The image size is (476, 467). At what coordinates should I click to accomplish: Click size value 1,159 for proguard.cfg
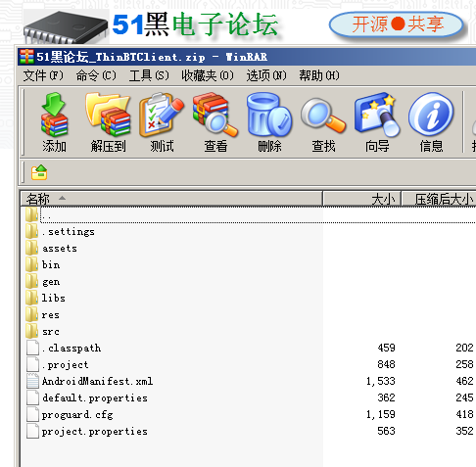click(x=381, y=414)
